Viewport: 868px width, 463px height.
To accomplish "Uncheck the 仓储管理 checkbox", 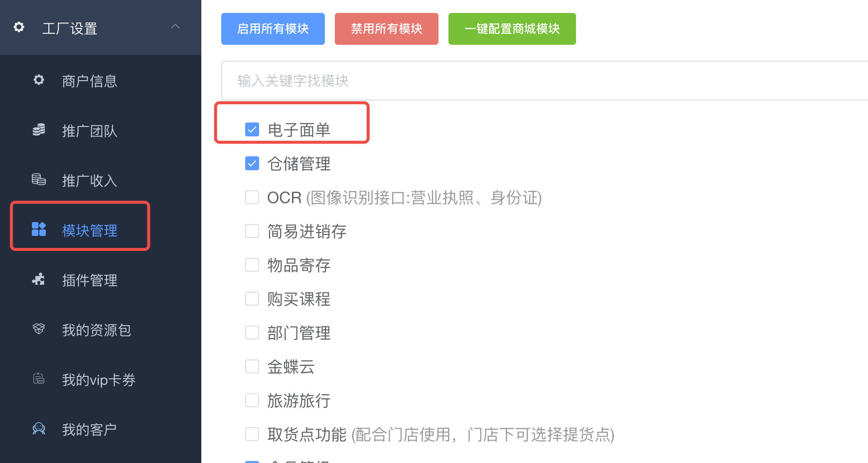I will tap(252, 163).
